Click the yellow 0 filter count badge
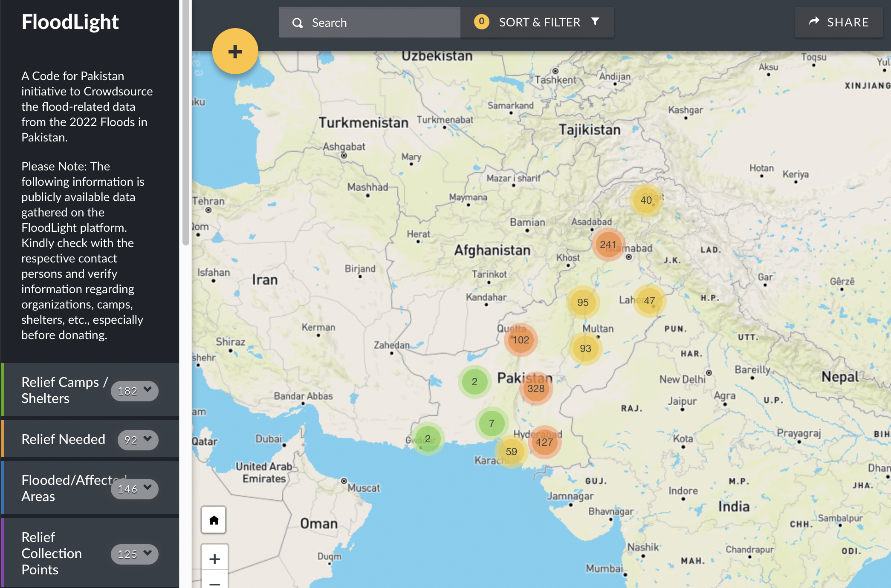Screen dimensions: 891x588 click(481, 21)
